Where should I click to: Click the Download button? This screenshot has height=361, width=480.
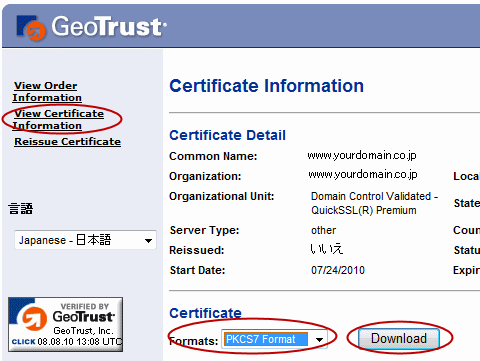(x=399, y=338)
